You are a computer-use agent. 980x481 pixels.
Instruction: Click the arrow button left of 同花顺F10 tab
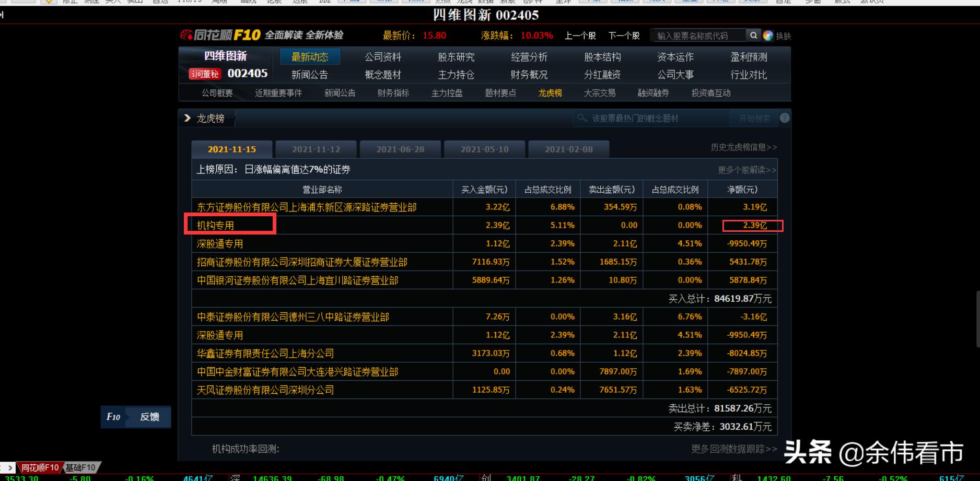point(10,467)
